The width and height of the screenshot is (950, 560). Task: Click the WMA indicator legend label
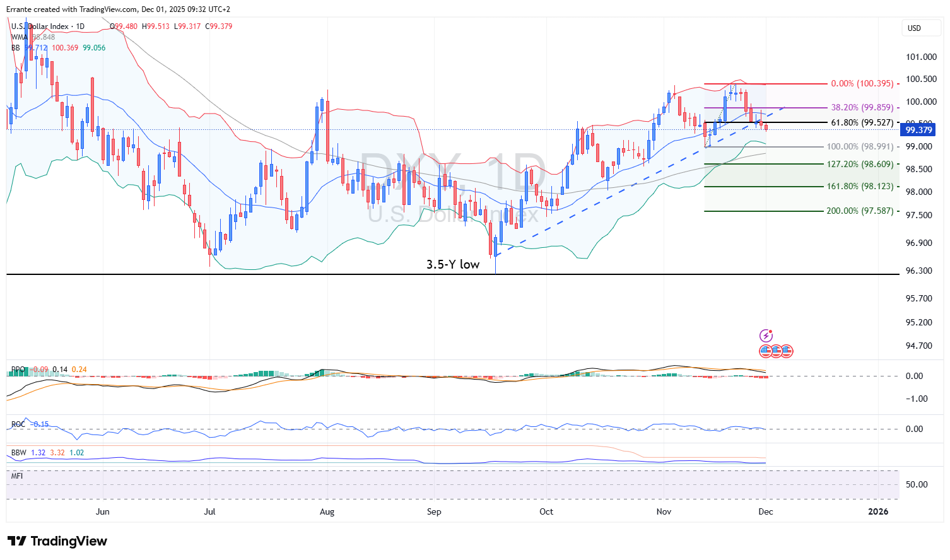[x=19, y=37]
